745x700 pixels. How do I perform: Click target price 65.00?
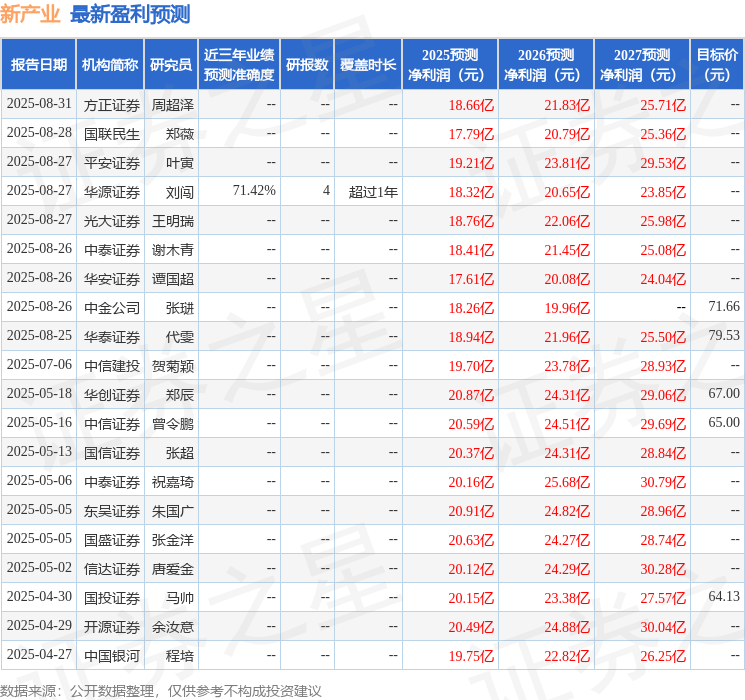(x=724, y=422)
